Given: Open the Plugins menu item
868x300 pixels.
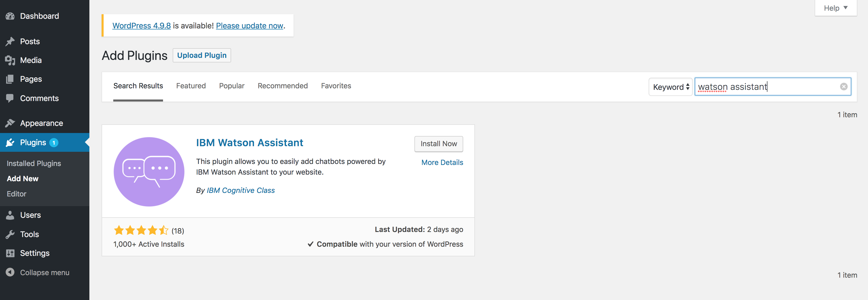Looking at the screenshot, I should click(44, 142).
